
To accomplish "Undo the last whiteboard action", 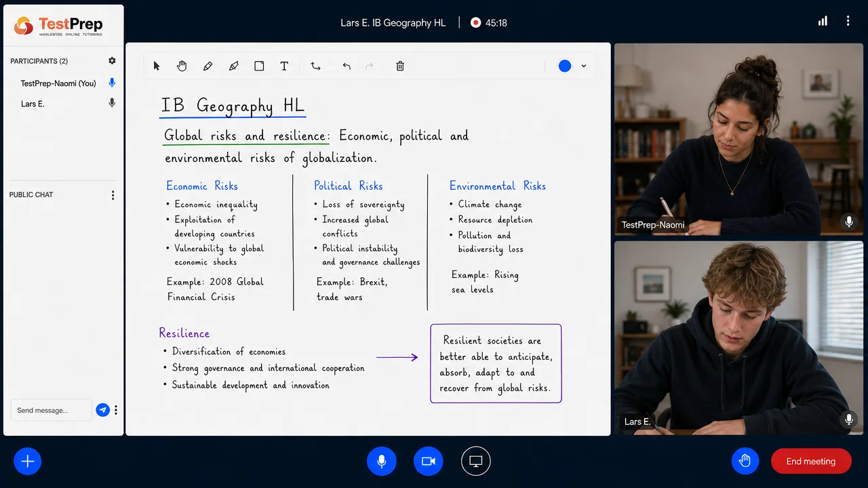I will click(x=347, y=66).
